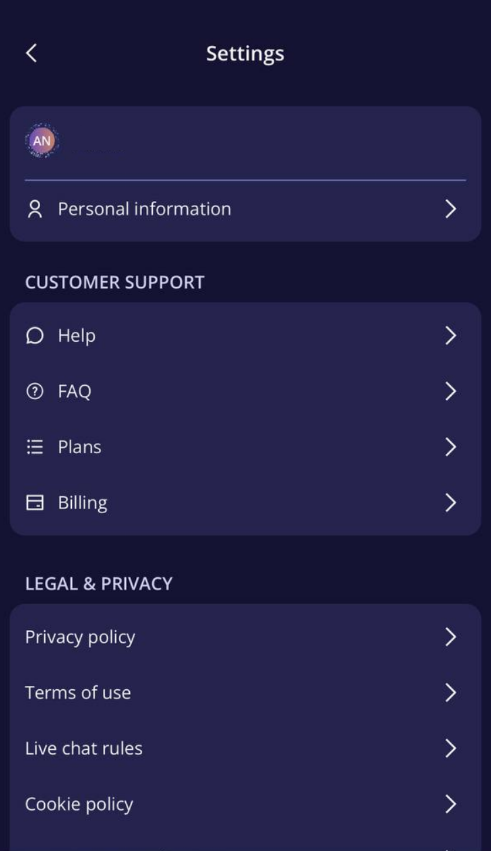Go back using the top-left arrow
Viewport: 491px width, 851px height.
[x=31, y=53]
